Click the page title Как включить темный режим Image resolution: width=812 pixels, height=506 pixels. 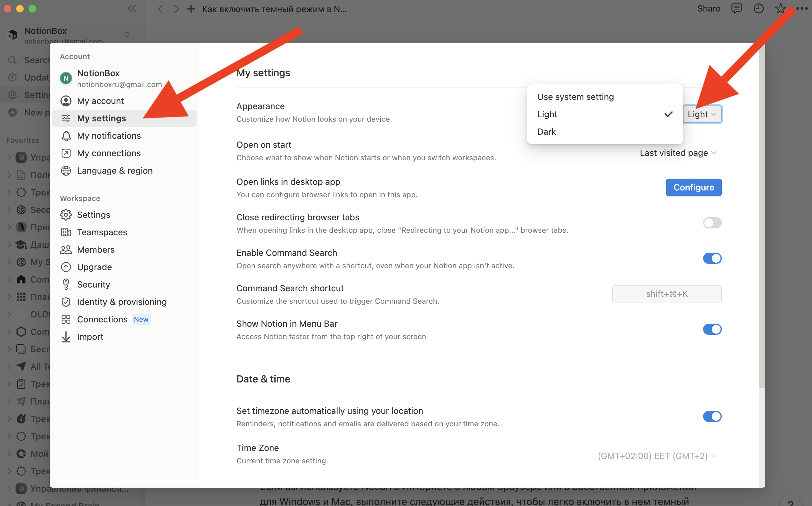tap(274, 9)
